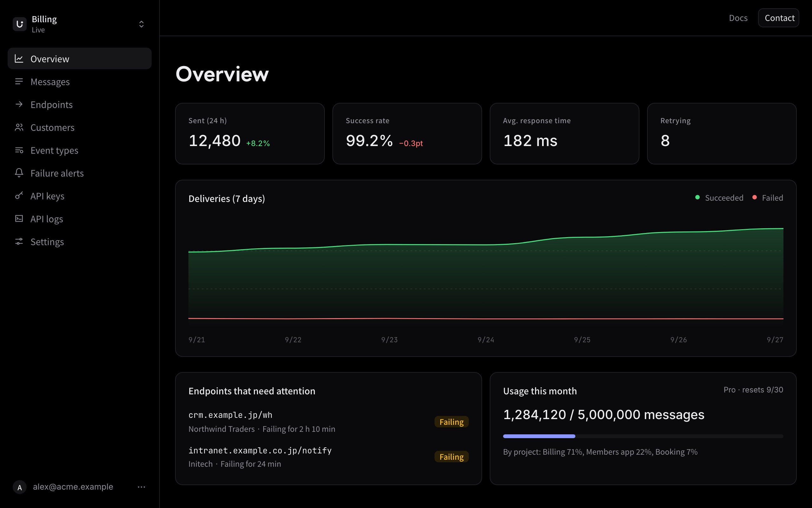Click the Success rate stat card
The width and height of the screenshot is (812, 508).
[x=407, y=134]
